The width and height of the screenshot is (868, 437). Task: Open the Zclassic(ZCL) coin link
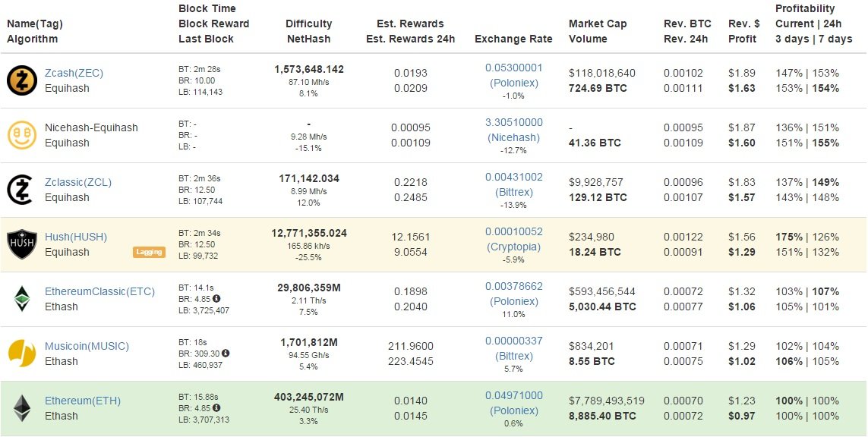78,182
